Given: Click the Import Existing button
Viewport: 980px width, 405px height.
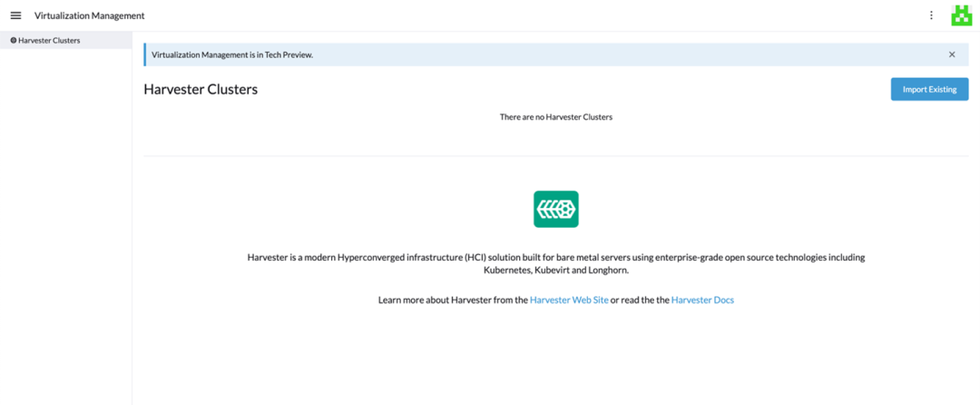Looking at the screenshot, I should coord(929,89).
